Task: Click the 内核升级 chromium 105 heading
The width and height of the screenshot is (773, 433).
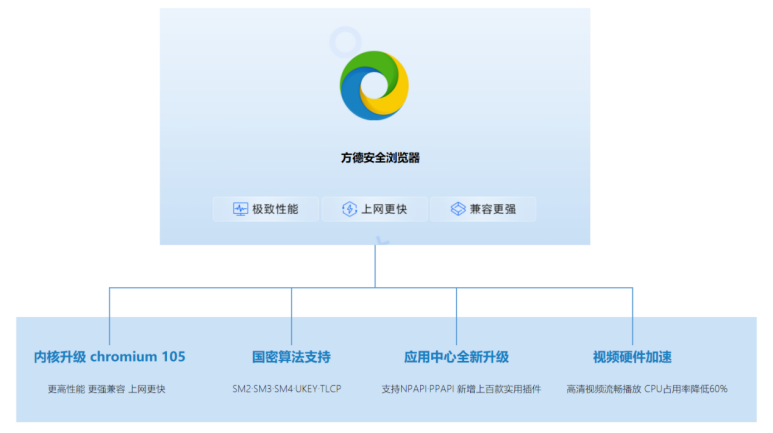Action: (x=109, y=357)
